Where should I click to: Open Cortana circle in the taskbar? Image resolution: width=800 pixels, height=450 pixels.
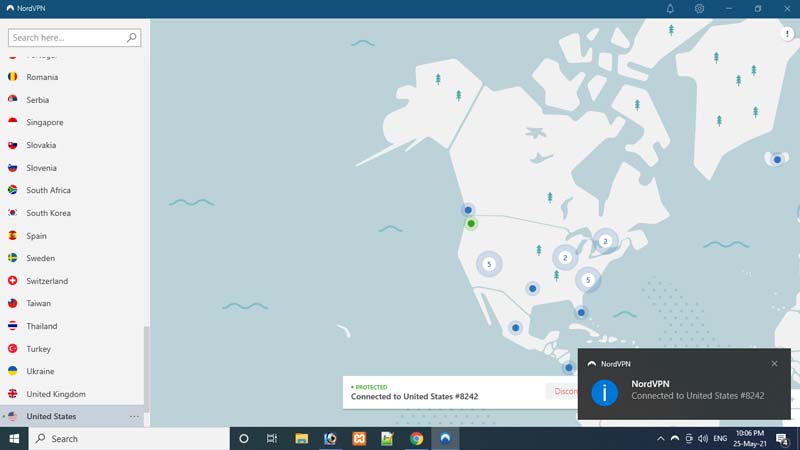tap(243, 439)
